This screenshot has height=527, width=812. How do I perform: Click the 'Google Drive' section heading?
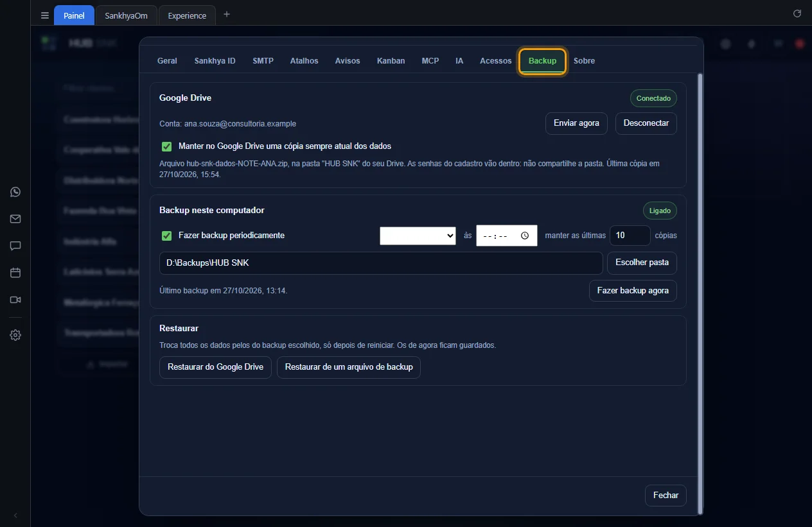pos(185,98)
